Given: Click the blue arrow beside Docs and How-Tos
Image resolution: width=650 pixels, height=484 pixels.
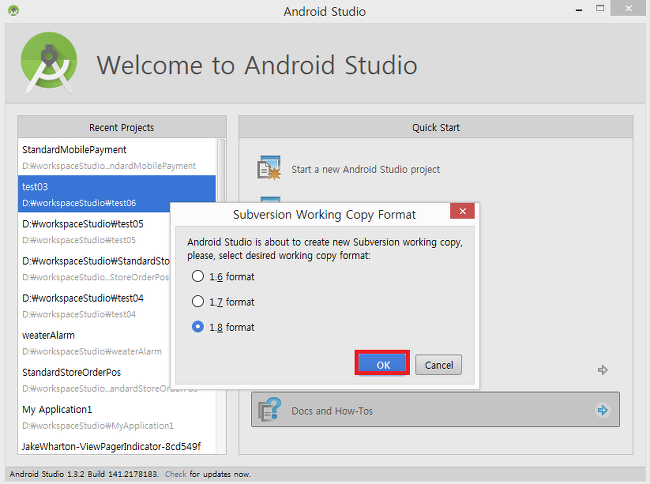Looking at the screenshot, I should point(602,410).
